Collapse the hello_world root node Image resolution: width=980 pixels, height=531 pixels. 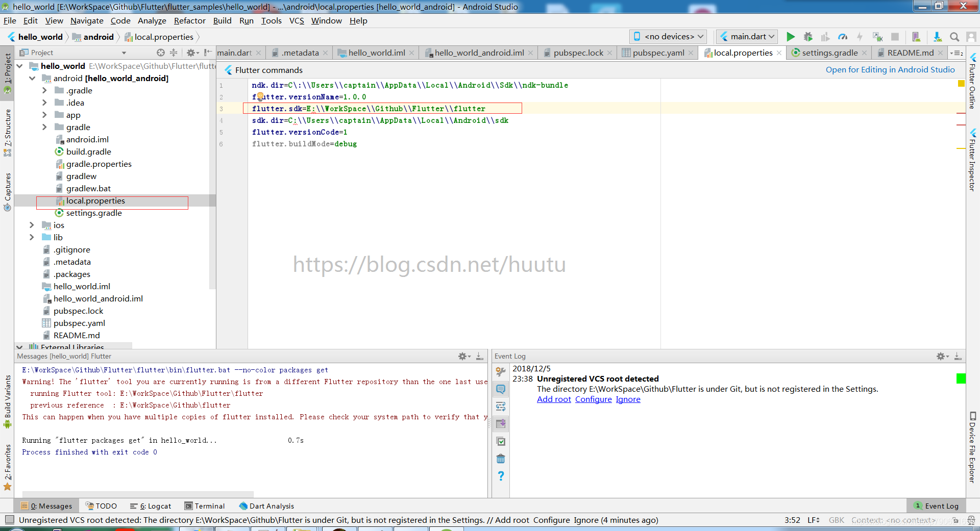[20, 66]
